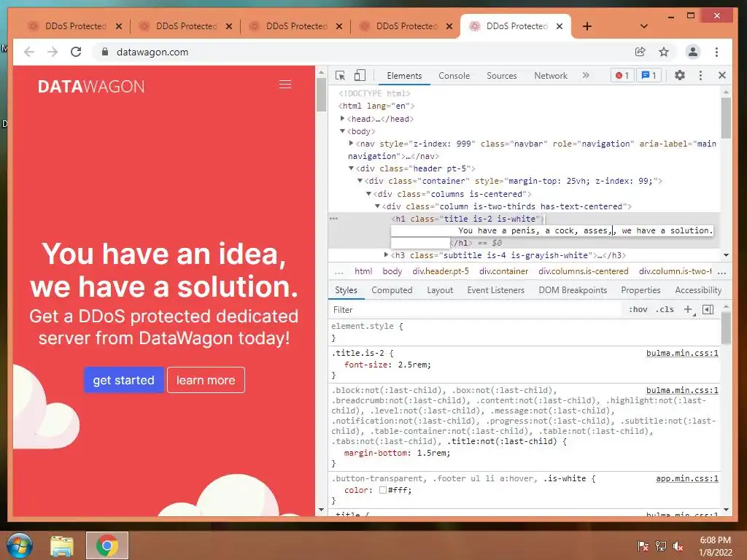Click the padlock site info icon
Viewport: 747px width, 560px height.
[x=105, y=52]
